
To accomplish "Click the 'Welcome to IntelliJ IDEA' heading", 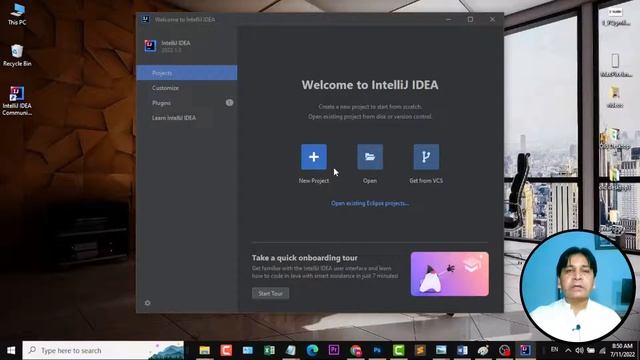I will 370,84.
